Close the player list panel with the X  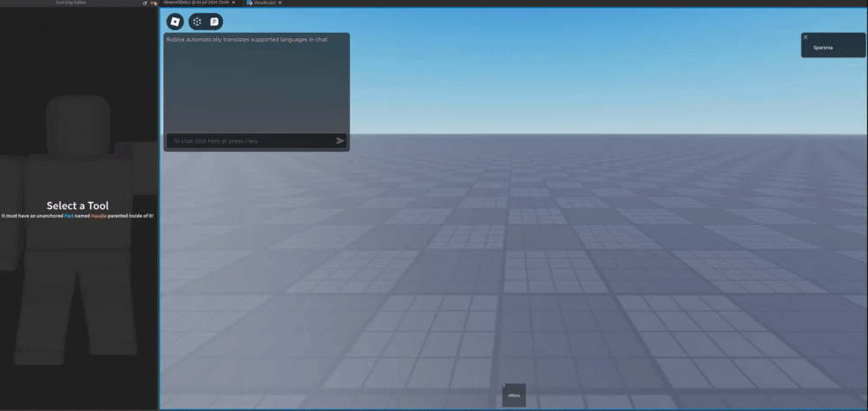coord(806,37)
